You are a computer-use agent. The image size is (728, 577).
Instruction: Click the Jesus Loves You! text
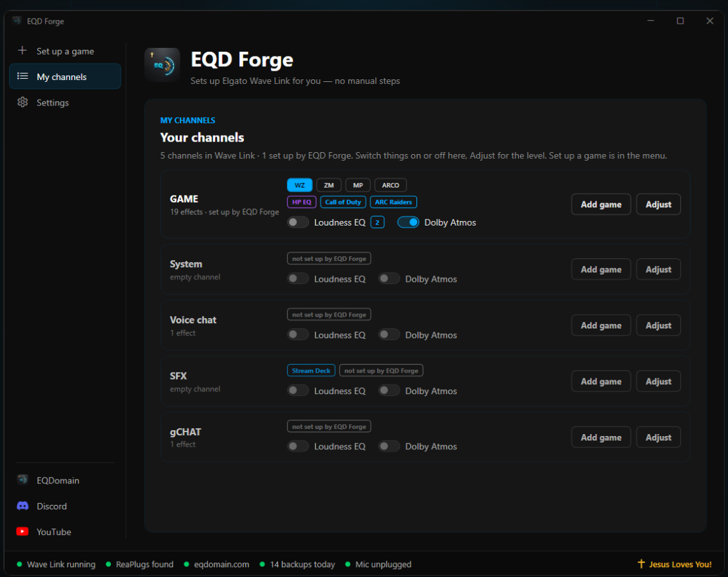click(679, 565)
